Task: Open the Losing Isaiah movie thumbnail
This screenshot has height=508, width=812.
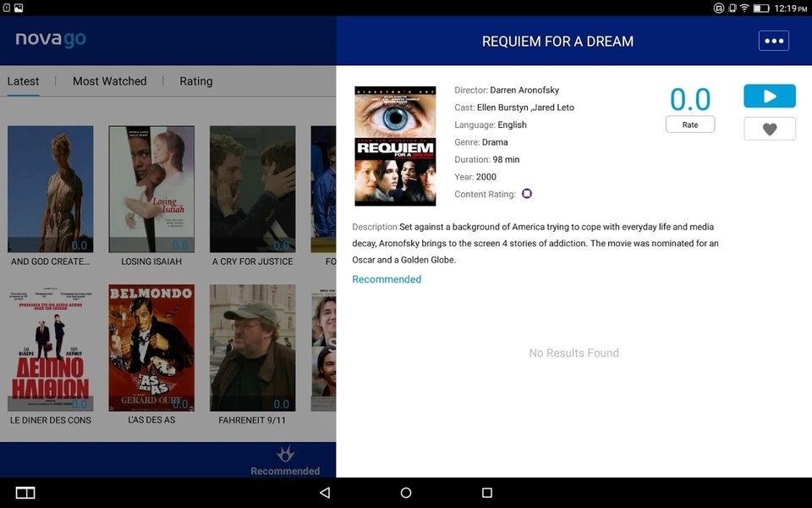Action: (151, 189)
